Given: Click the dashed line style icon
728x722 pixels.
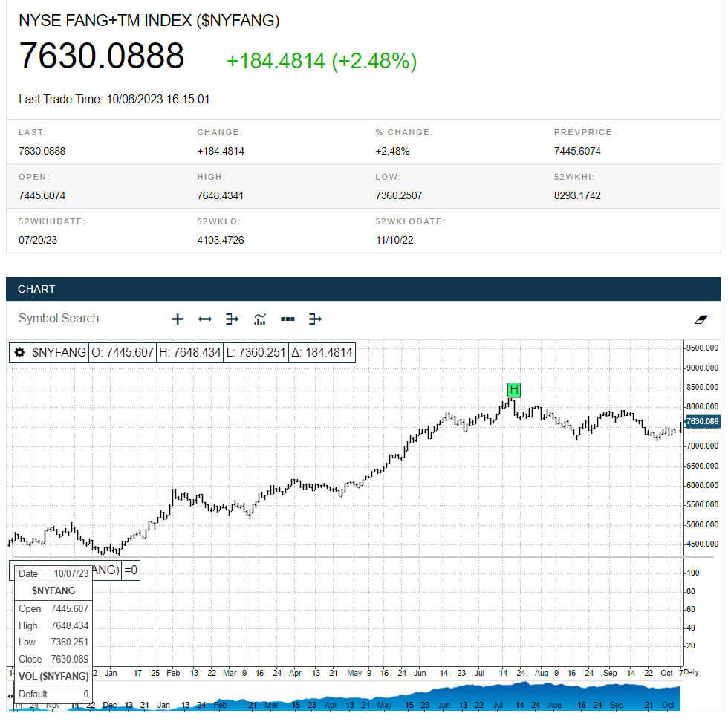Looking at the screenshot, I should coord(287,319).
